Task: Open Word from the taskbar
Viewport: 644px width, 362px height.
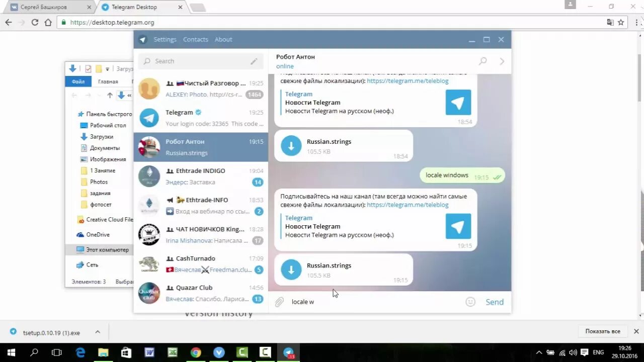Action: click(149, 352)
